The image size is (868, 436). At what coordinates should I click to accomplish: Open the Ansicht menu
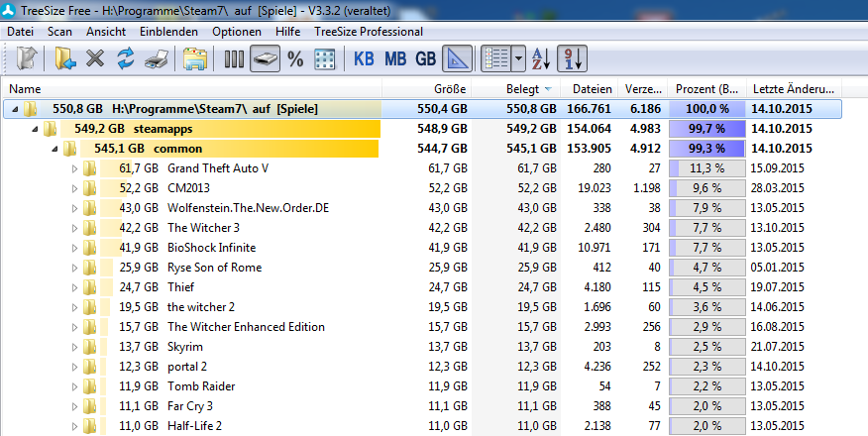pos(106,32)
